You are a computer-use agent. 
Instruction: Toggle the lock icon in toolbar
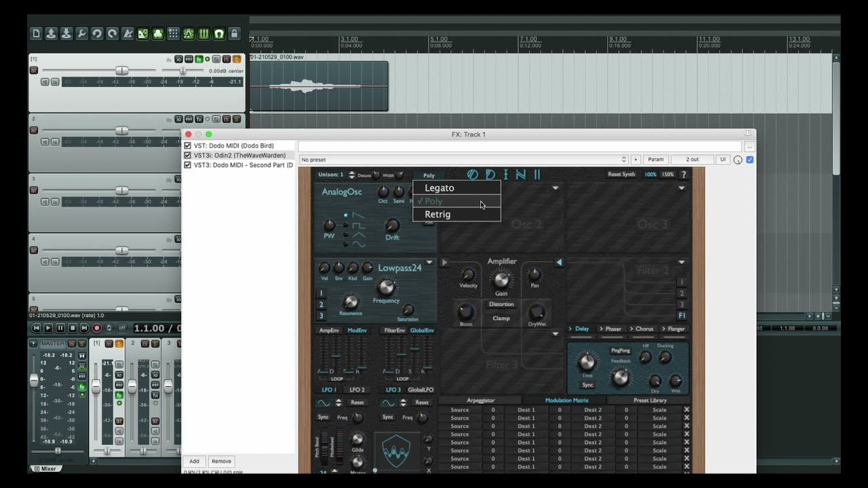pos(234,33)
